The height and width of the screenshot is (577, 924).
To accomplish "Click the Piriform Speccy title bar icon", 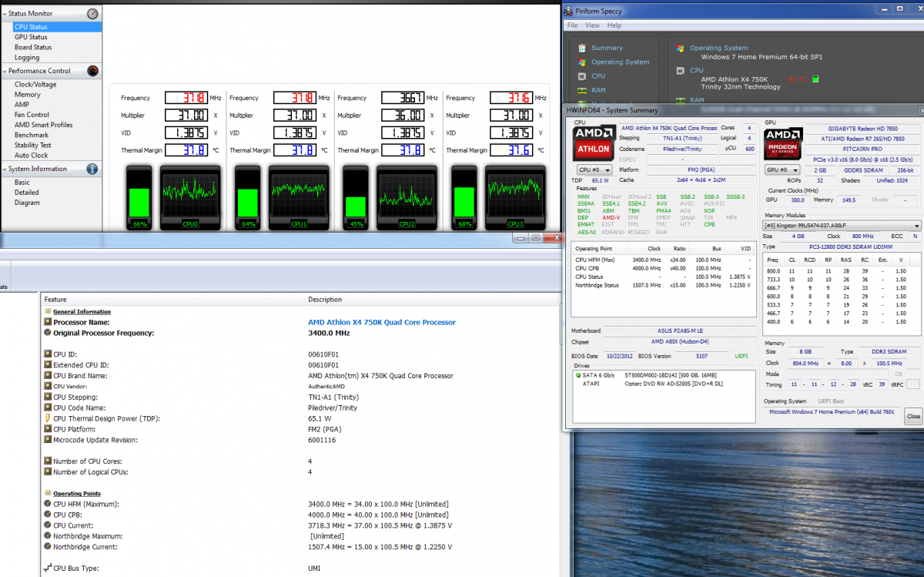I will 569,11.
